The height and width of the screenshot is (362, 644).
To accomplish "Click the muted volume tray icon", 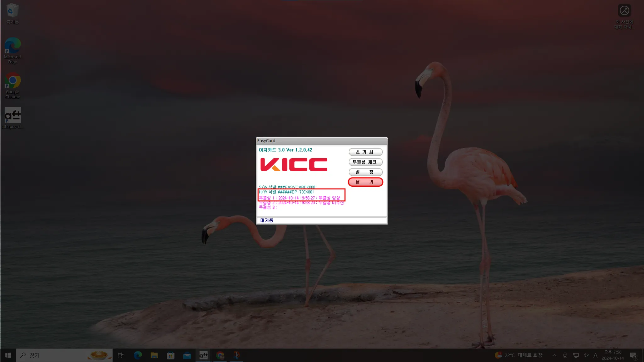I will (586, 355).
